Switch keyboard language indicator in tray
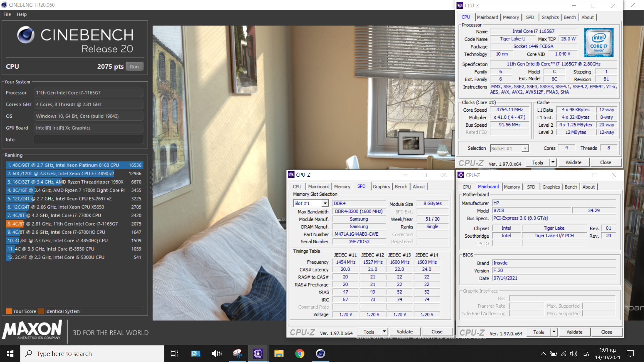 [x=586, y=354]
